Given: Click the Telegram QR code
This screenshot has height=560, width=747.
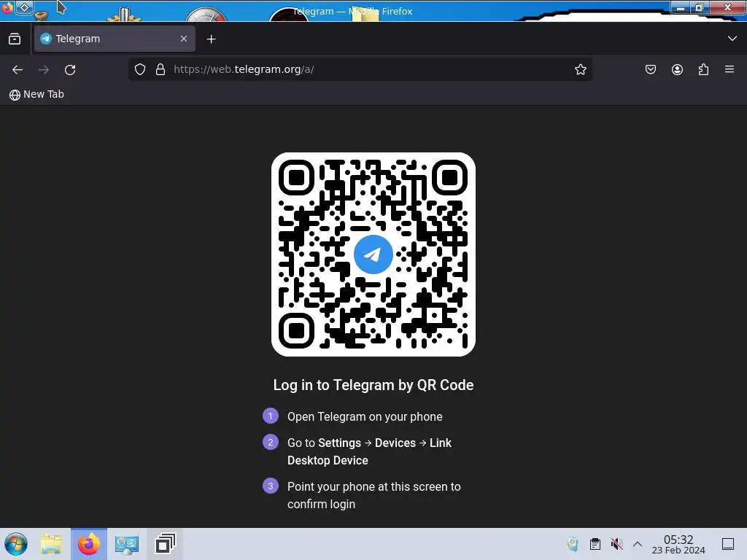Looking at the screenshot, I should click(373, 254).
